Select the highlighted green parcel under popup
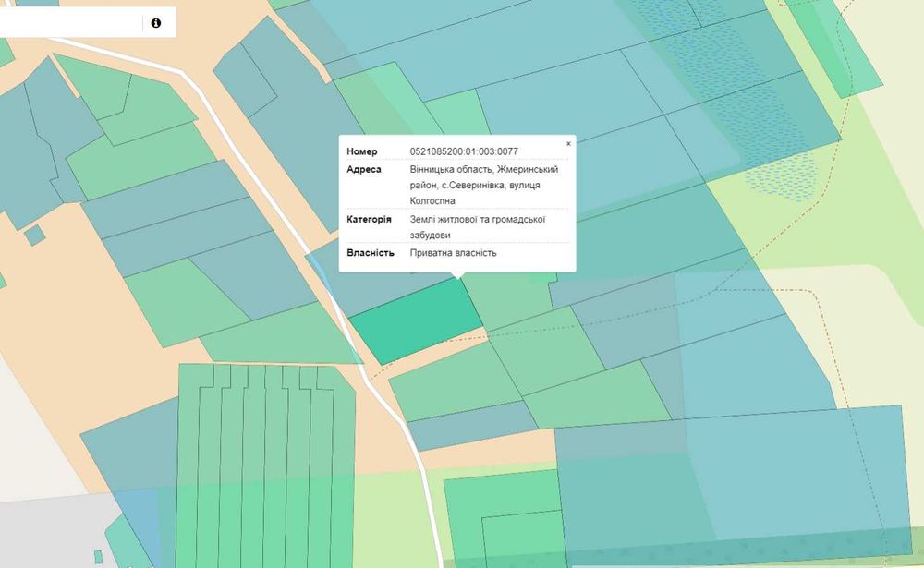Screen dimensions: 924x568 (x=416, y=321)
